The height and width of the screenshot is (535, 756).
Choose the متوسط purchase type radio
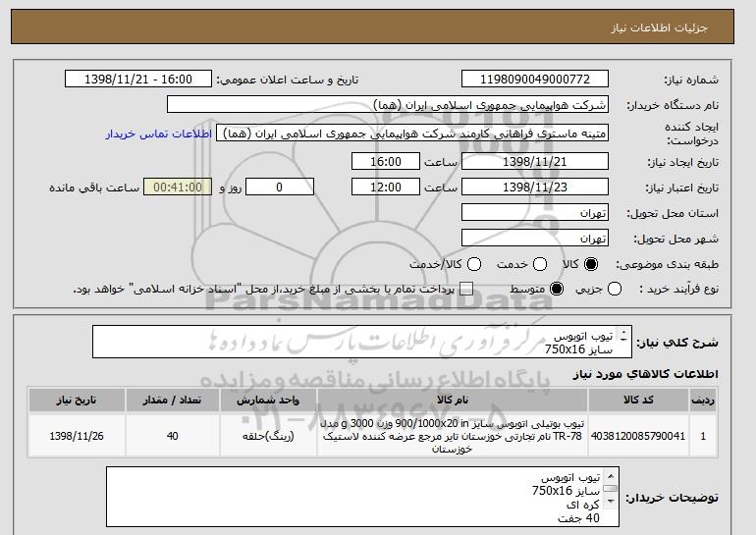tap(557, 290)
